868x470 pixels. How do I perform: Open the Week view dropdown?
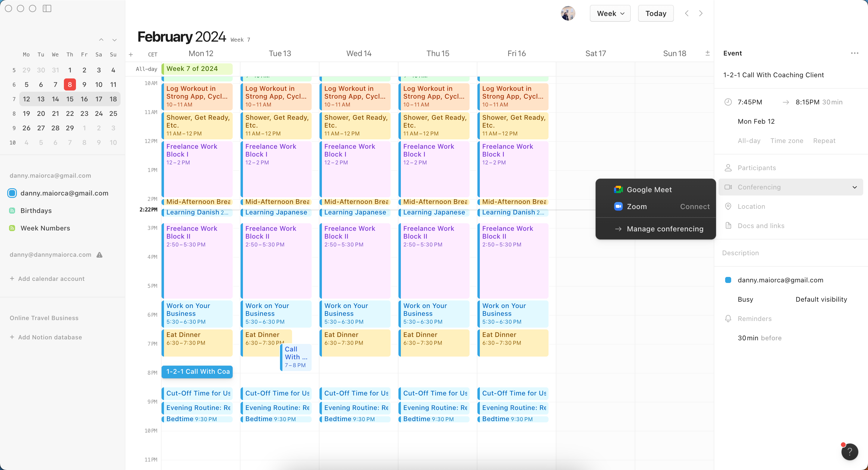pos(610,13)
